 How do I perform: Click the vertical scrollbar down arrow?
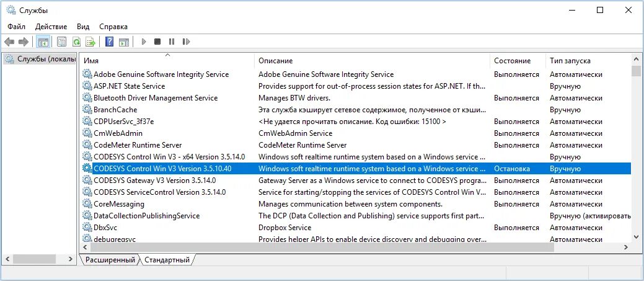pyautogui.click(x=636, y=236)
